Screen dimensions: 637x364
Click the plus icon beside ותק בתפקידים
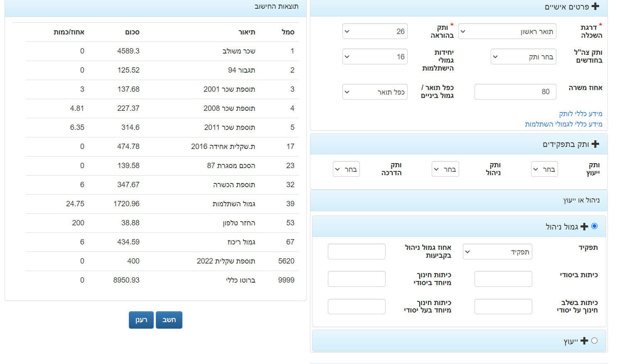(x=595, y=144)
